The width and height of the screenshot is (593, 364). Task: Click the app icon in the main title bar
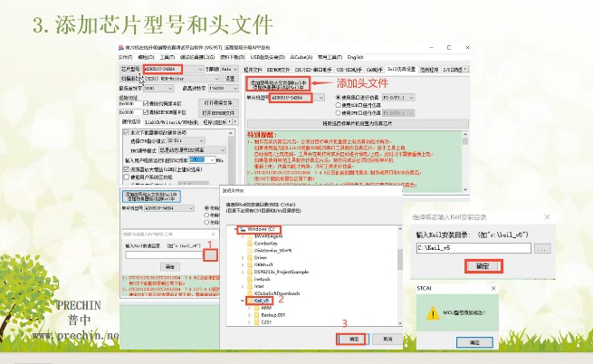point(121,48)
